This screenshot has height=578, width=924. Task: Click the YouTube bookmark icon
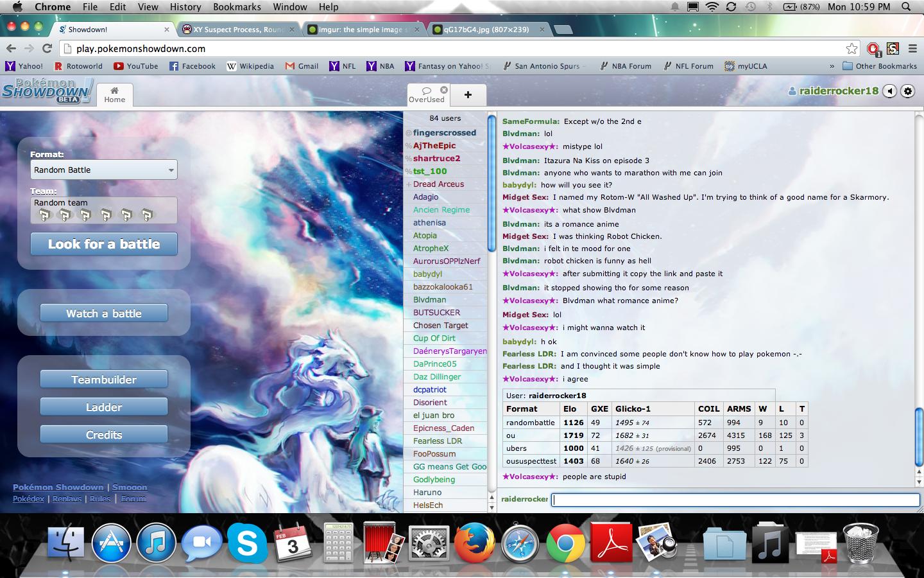click(119, 66)
